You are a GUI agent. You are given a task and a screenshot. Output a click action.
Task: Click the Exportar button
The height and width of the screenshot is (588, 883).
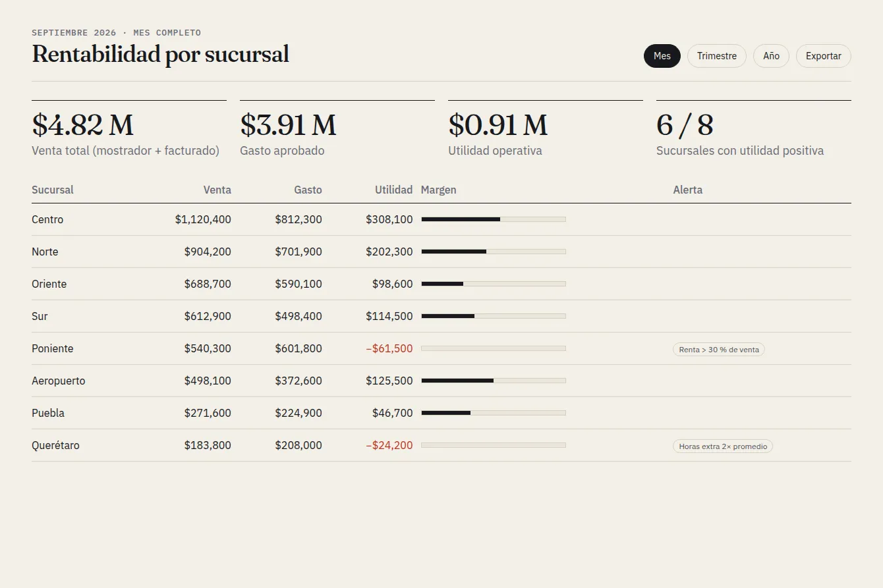pyautogui.click(x=824, y=56)
